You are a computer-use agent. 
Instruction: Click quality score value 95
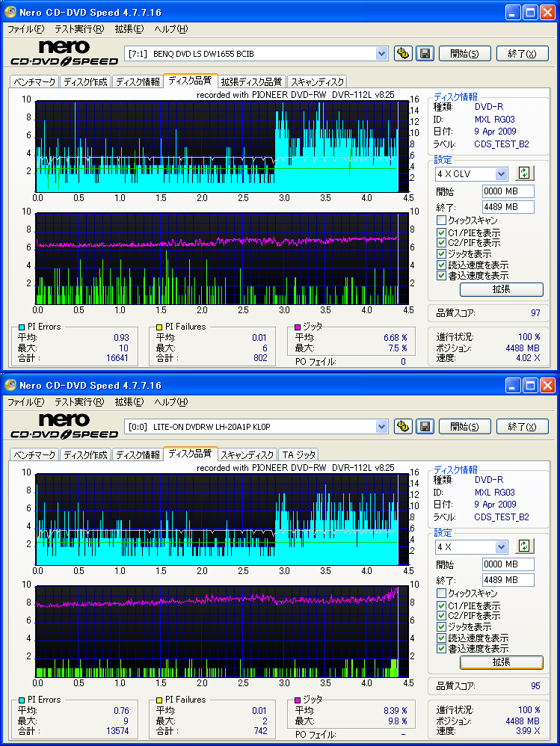click(x=535, y=686)
